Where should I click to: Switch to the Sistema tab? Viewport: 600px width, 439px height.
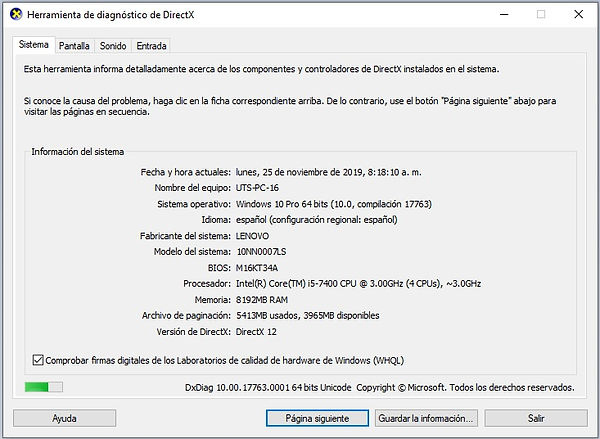pyautogui.click(x=34, y=45)
